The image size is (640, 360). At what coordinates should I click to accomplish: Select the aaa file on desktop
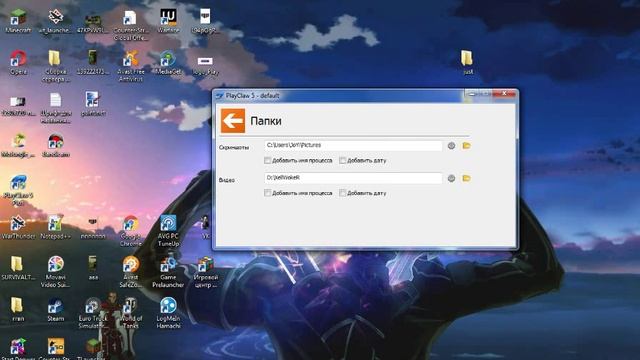click(93, 268)
